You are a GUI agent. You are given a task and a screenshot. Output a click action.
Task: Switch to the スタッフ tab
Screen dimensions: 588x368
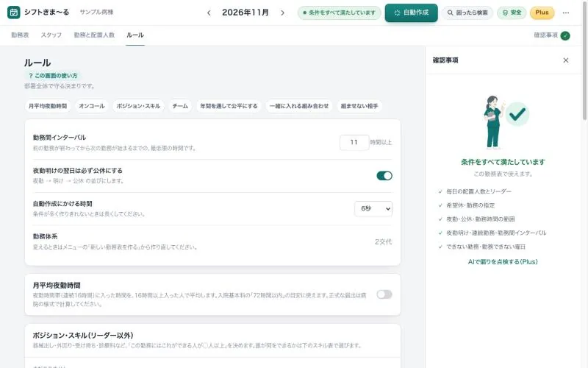click(51, 35)
